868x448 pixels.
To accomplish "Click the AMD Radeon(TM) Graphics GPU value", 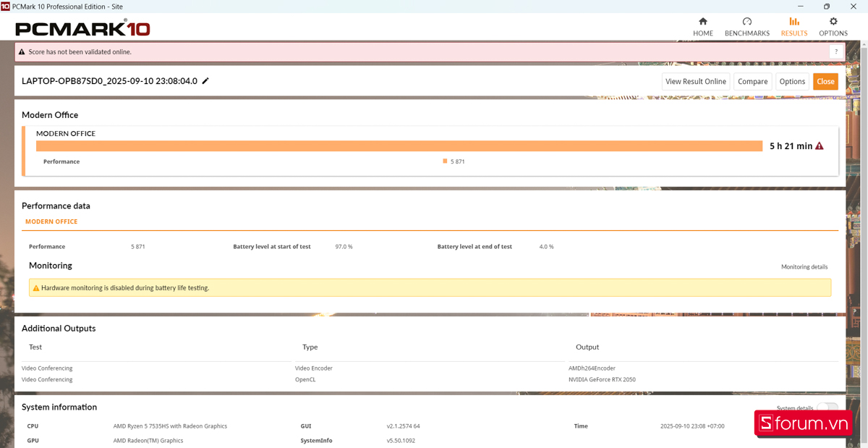I will click(x=148, y=440).
